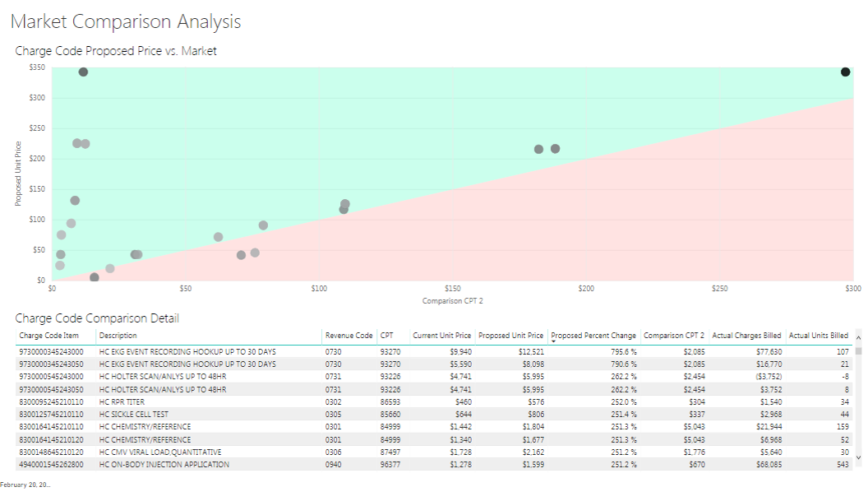Click the 251.4 % percent change cell

pyautogui.click(x=624, y=415)
